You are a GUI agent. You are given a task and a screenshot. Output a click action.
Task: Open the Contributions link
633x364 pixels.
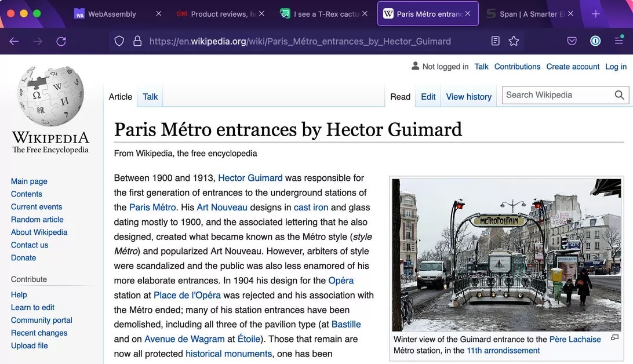pyautogui.click(x=517, y=67)
